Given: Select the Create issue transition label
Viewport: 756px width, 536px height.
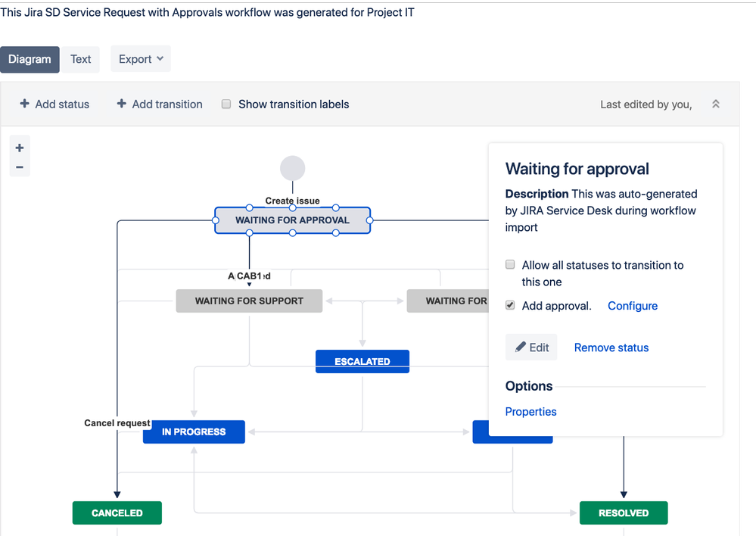Looking at the screenshot, I should point(293,201).
